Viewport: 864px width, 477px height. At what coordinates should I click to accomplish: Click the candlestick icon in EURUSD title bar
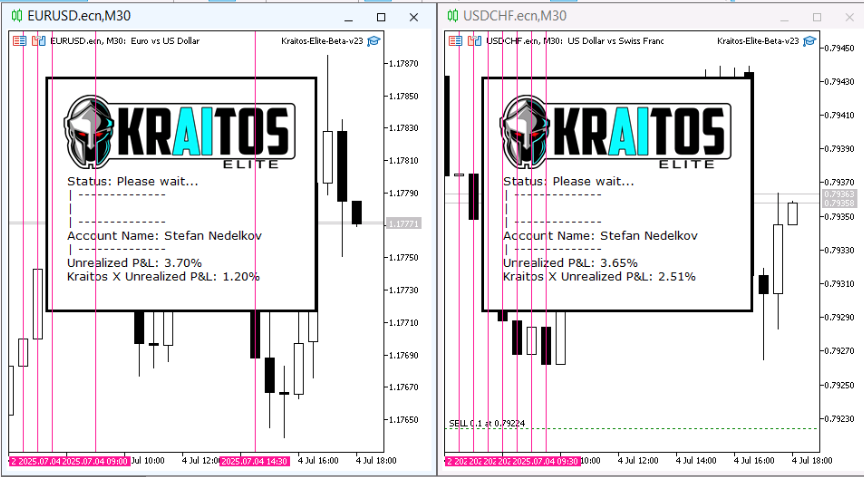click(x=17, y=15)
